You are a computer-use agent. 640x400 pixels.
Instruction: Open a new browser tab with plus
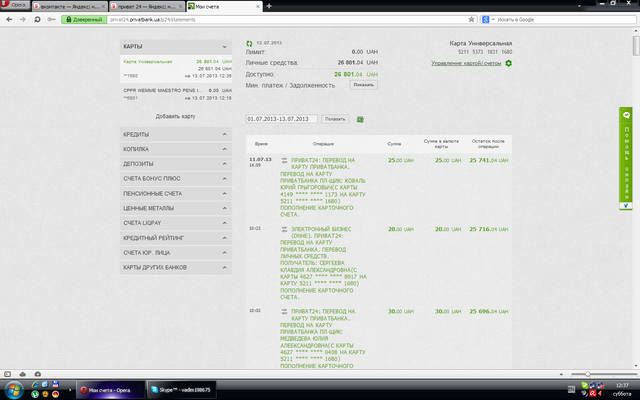tap(269, 6)
